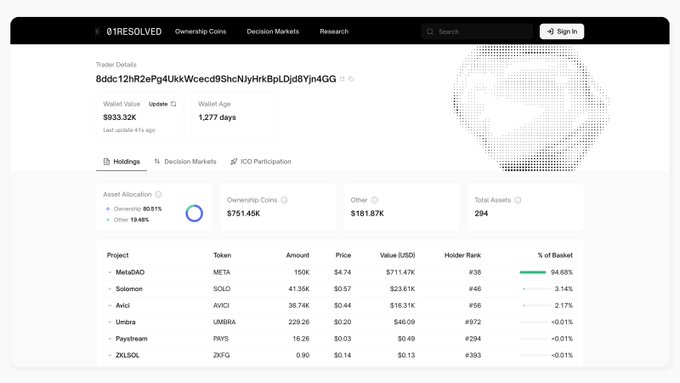Open Decision Markets in top navigation
Viewport: 680px width, 383px height.
(273, 32)
